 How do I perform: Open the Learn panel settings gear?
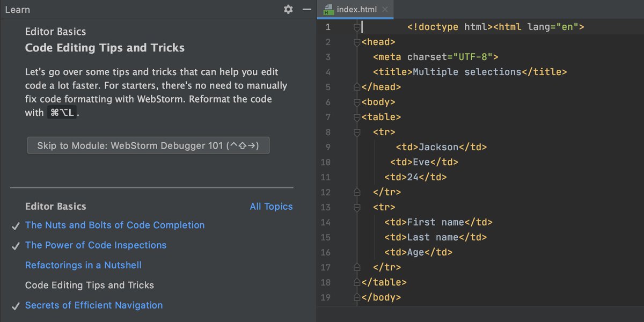[288, 9]
